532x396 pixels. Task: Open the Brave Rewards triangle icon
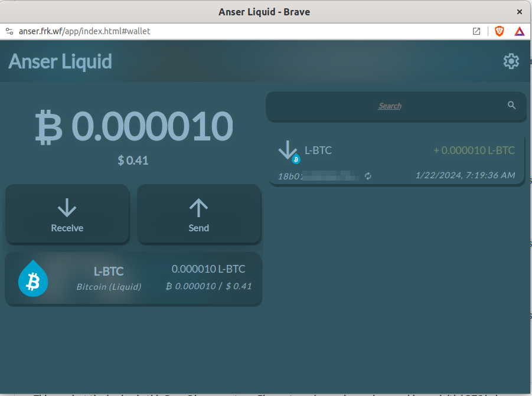[x=519, y=31]
